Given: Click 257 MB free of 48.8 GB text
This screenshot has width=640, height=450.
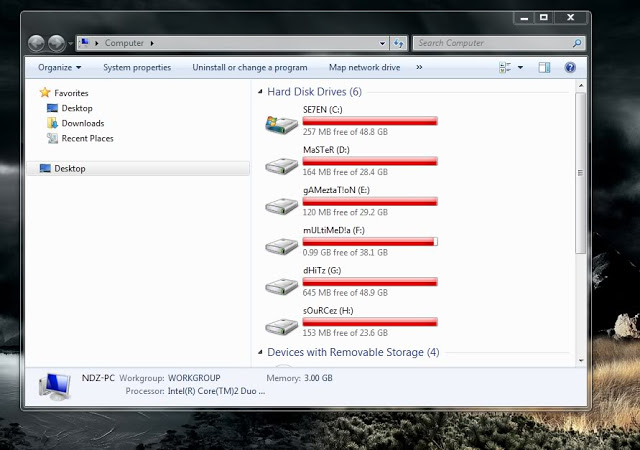Looking at the screenshot, I should tap(345, 132).
